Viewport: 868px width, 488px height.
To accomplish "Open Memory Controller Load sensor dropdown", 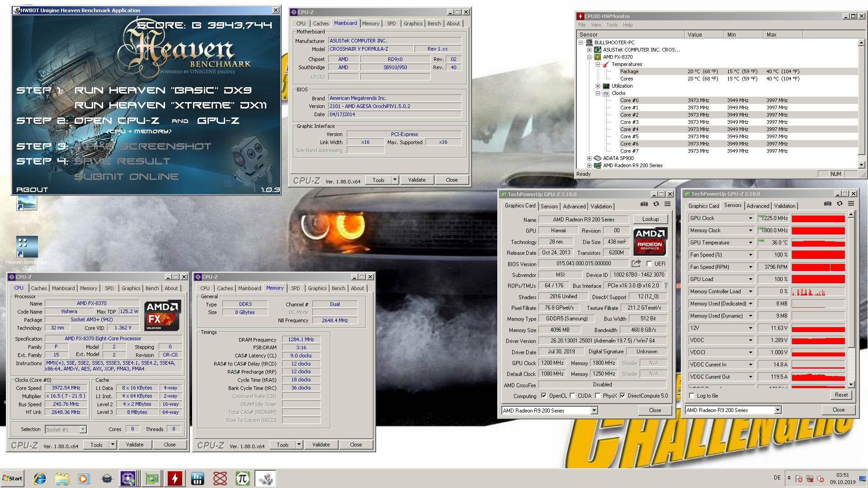I will point(750,291).
